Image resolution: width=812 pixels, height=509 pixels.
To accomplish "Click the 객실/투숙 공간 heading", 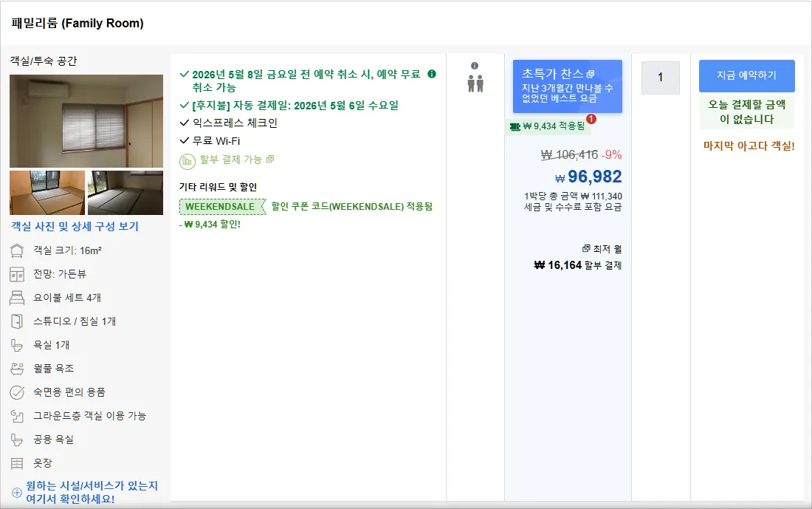I will 44,61.
